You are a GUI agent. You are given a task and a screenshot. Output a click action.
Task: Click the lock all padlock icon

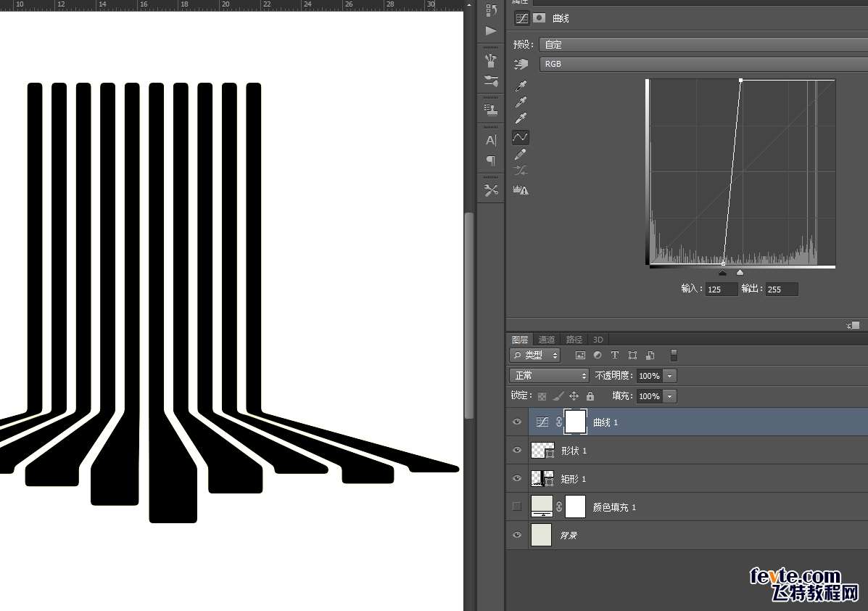tap(590, 396)
